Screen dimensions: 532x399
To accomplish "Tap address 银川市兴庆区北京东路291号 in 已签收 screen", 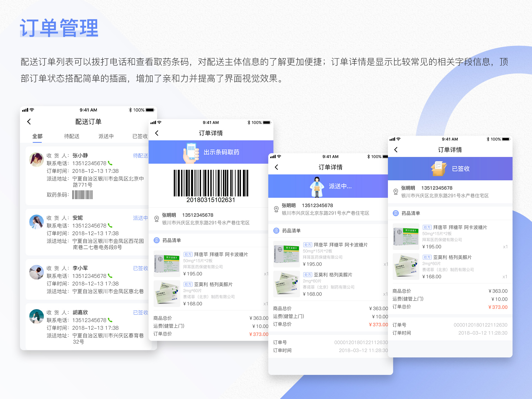I will 445,196.
